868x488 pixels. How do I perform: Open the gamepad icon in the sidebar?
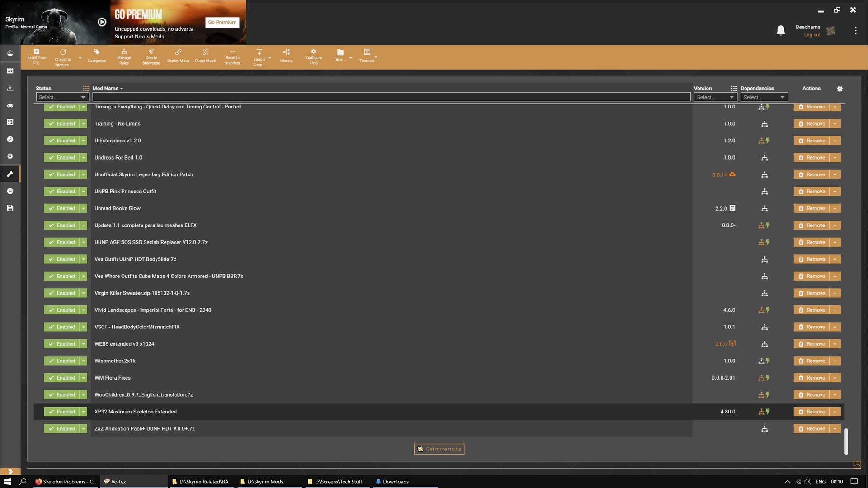click(10, 105)
